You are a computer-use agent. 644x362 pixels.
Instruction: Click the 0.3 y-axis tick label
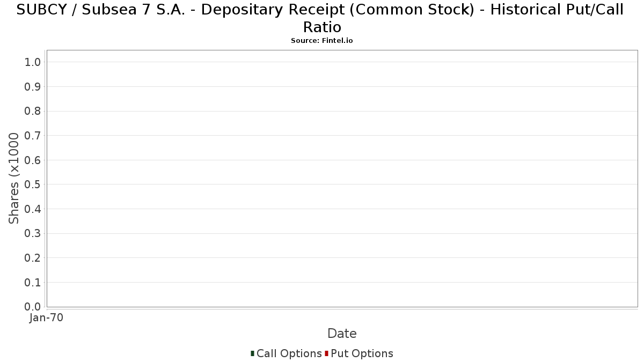(x=33, y=233)
